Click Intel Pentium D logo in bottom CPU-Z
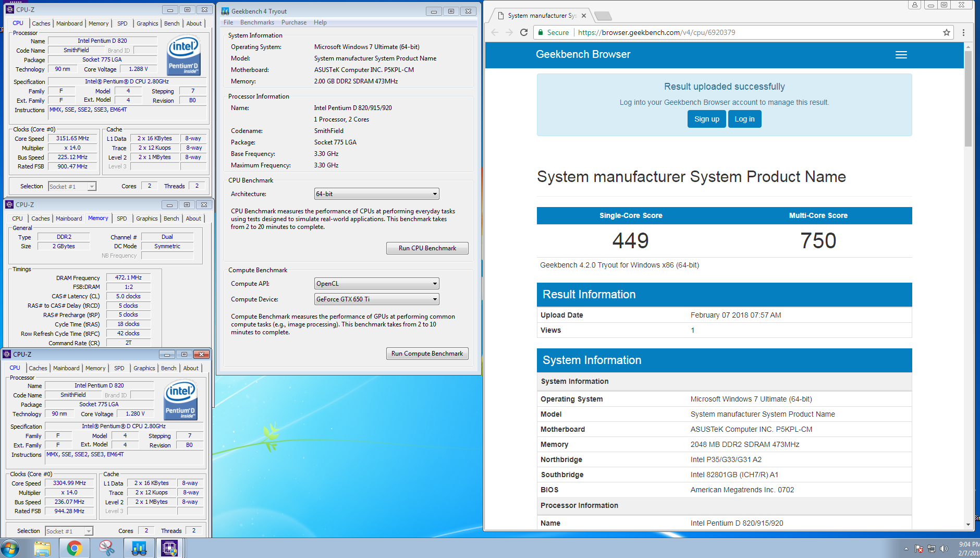 point(180,400)
